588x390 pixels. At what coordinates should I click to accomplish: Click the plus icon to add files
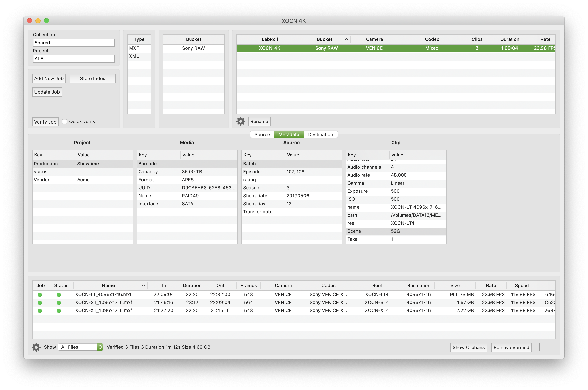pos(540,347)
